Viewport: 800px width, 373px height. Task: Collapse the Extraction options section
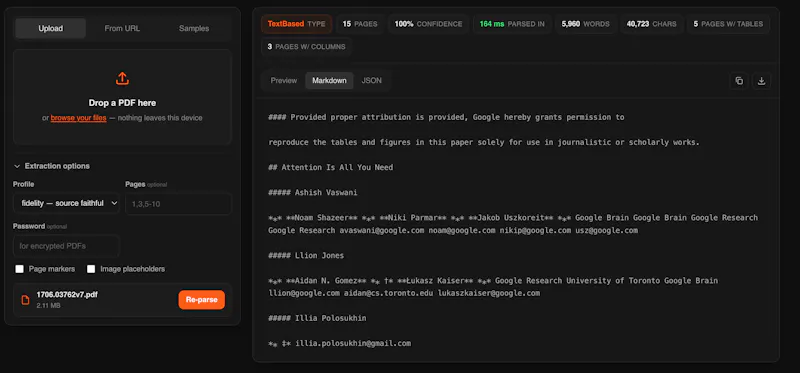pos(52,166)
